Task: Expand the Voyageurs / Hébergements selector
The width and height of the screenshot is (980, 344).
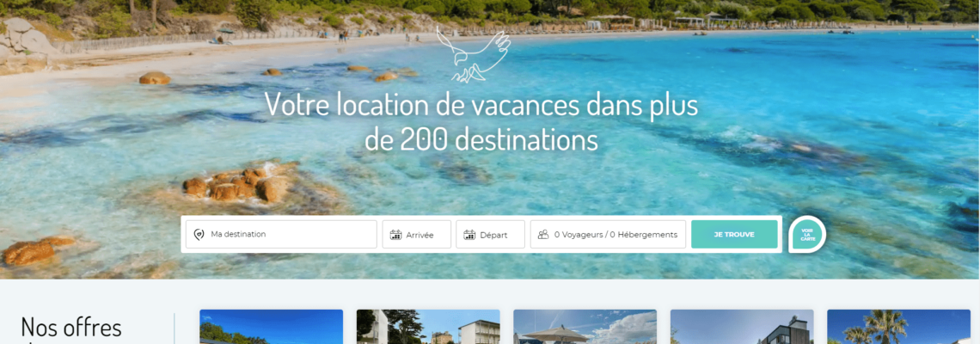Action: (x=608, y=235)
